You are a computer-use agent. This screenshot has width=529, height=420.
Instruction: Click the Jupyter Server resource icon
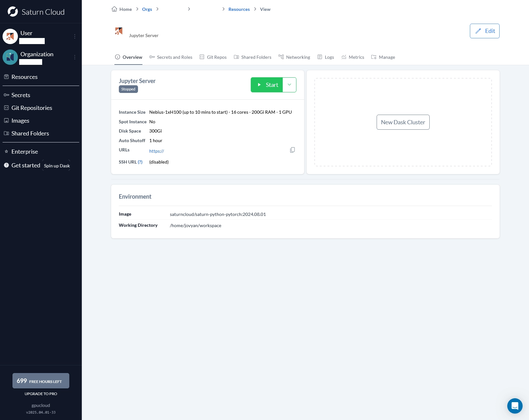[119, 31]
